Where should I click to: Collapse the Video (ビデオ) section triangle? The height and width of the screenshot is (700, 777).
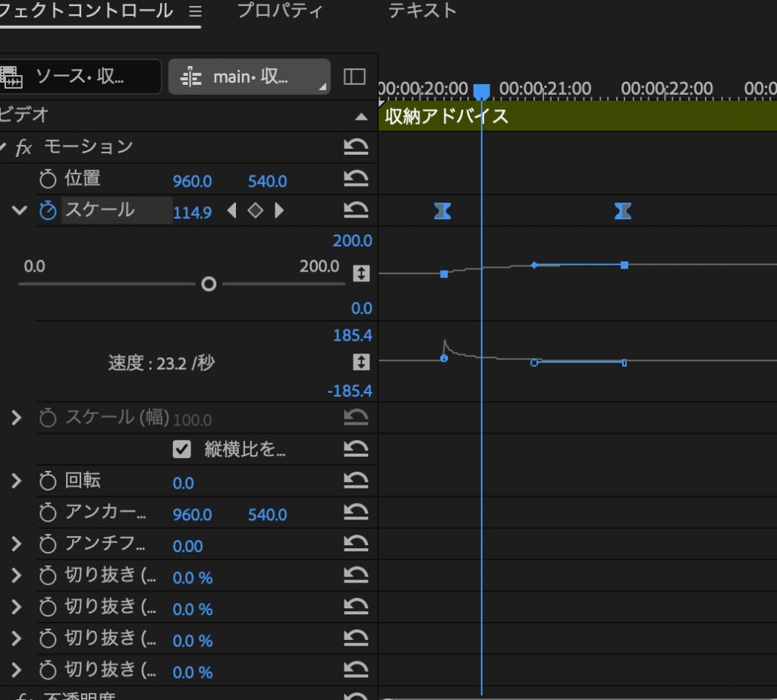(x=362, y=117)
